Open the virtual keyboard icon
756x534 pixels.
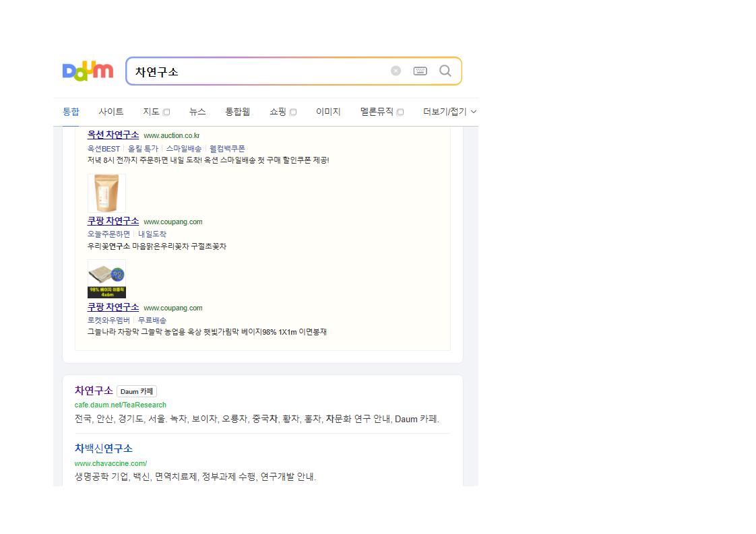point(420,71)
